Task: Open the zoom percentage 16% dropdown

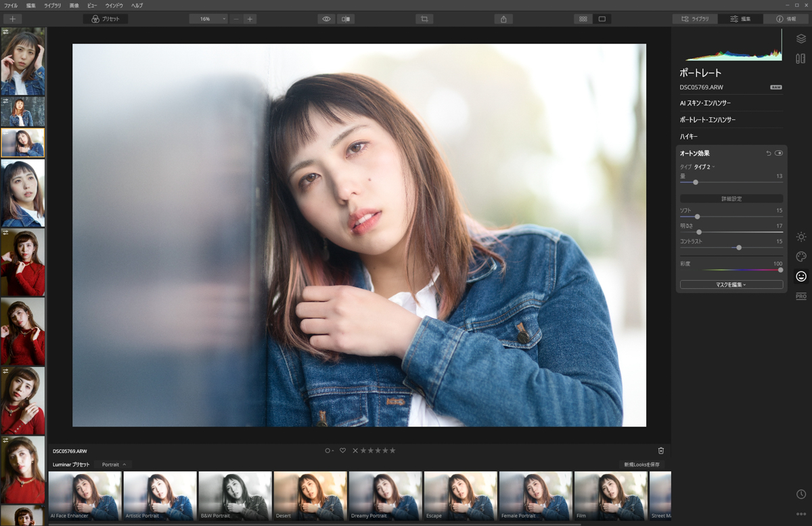Action: pos(208,19)
